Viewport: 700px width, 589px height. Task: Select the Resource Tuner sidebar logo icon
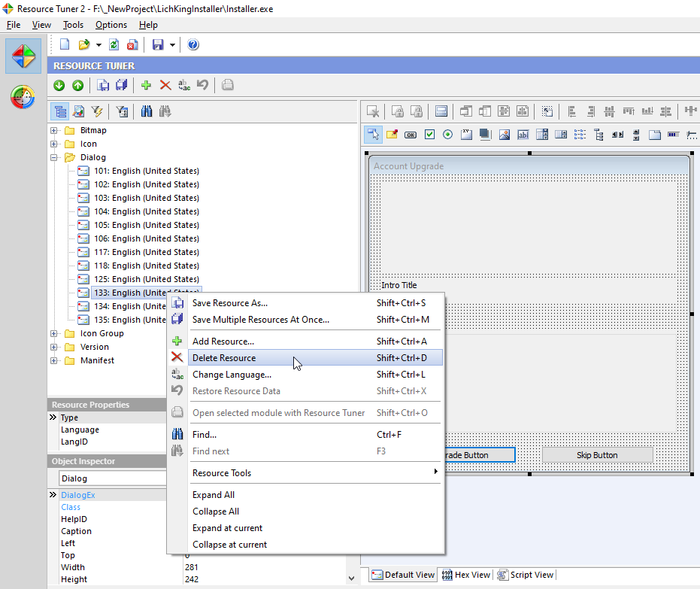point(23,56)
